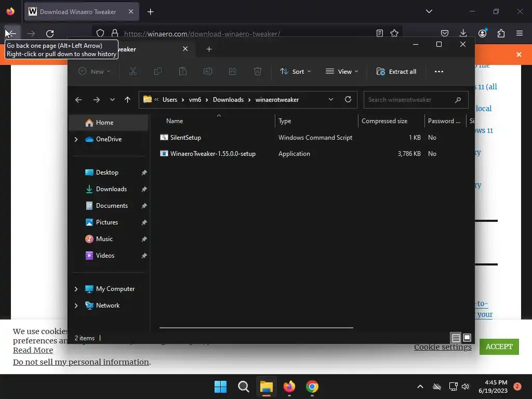Image resolution: width=532 pixels, height=399 pixels.
Task: Click the Rename icon in Explorer toolbar
Action: coord(208,71)
